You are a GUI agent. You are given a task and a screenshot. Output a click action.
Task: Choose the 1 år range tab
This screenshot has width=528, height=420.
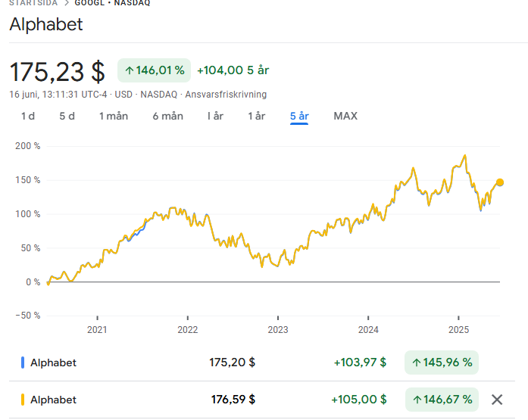[x=257, y=116]
